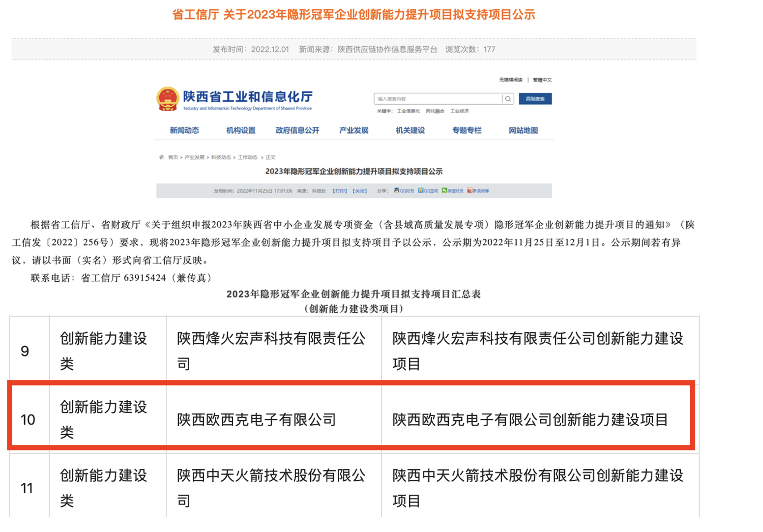Share to 新浪微博 with the Weibo icon

(x=470, y=190)
